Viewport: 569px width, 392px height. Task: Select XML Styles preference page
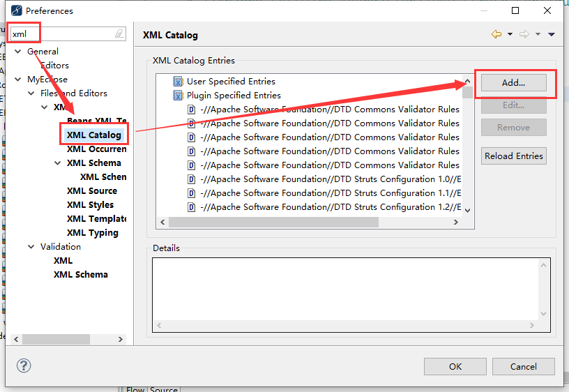[90, 205]
